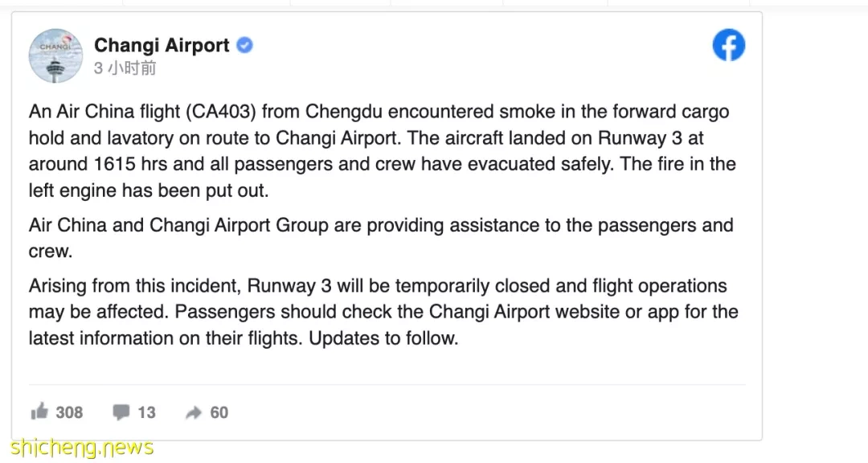This screenshot has width=868, height=463.
Task: Click the 3 小时前 timestamp
Action: click(125, 68)
